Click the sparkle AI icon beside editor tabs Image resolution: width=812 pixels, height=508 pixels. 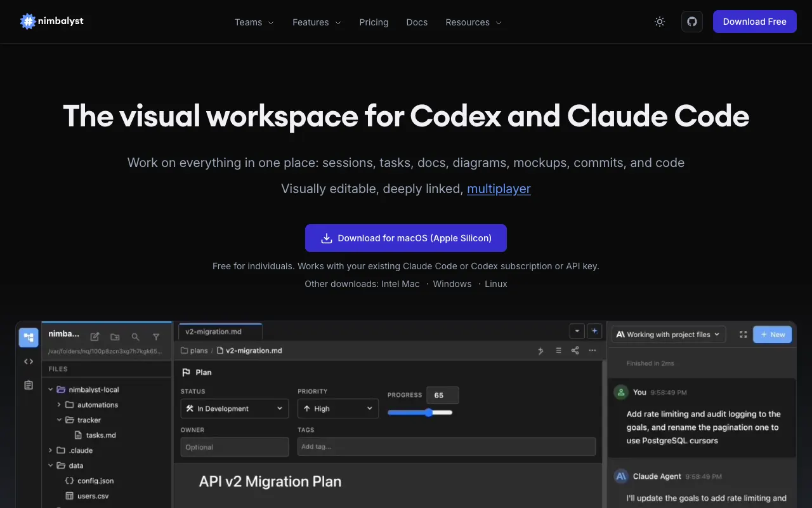594,331
